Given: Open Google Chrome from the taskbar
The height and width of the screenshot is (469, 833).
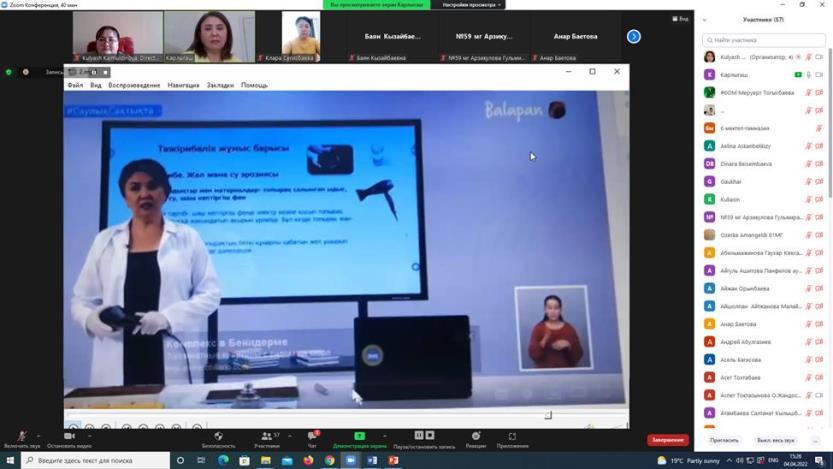Looking at the screenshot, I should point(329,461).
